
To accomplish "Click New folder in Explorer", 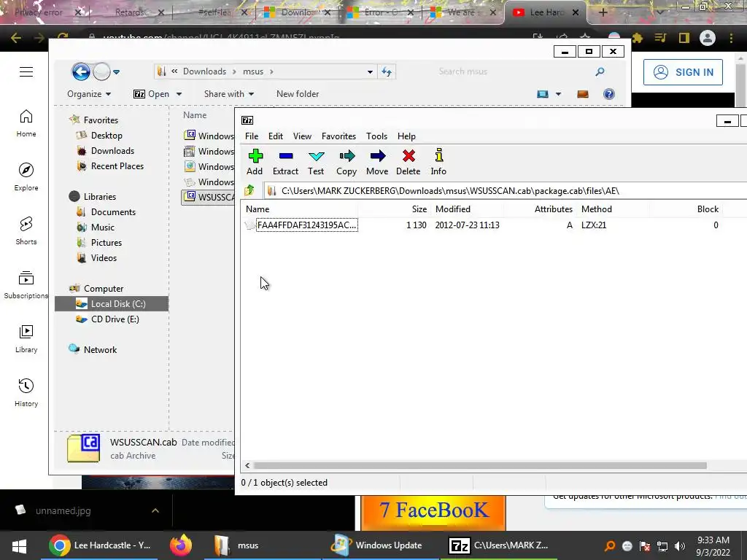I will point(298,94).
